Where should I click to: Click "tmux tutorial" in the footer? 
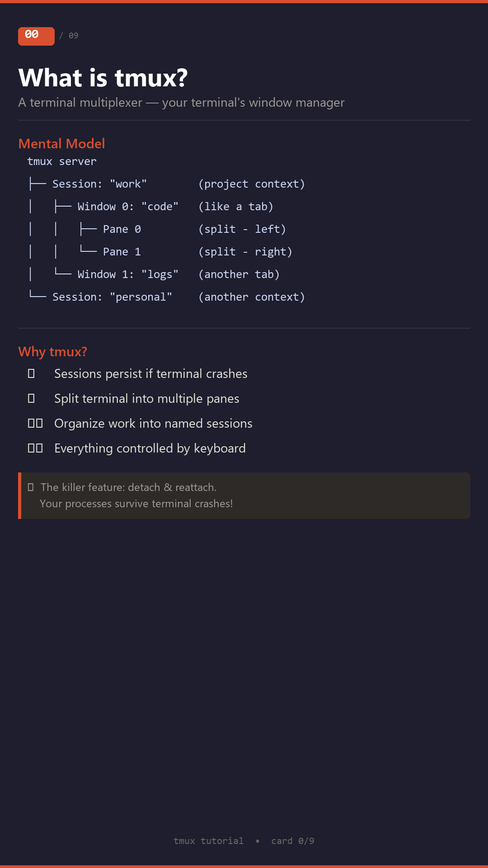tap(208, 841)
